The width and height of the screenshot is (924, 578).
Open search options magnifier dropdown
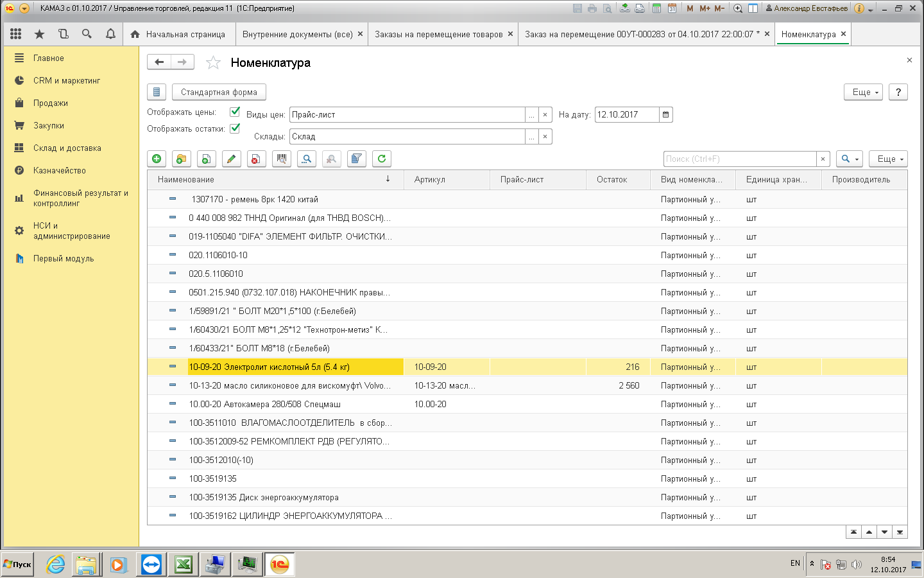849,159
